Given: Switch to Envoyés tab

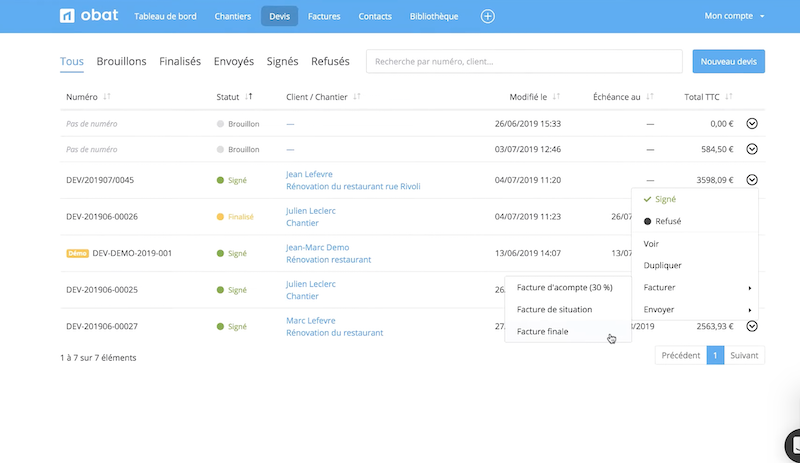Looking at the screenshot, I should click(x=234, y=61).
